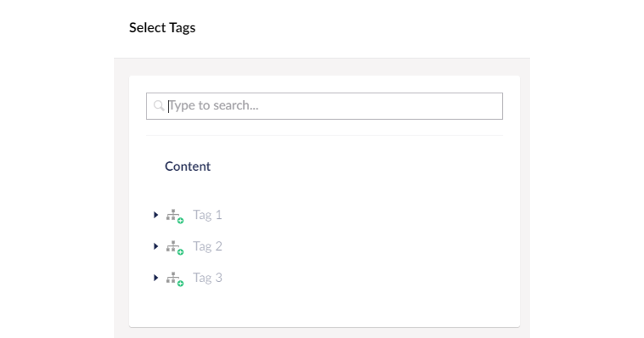
Task: Click the Select Tags dialog title
Action: 162,27
